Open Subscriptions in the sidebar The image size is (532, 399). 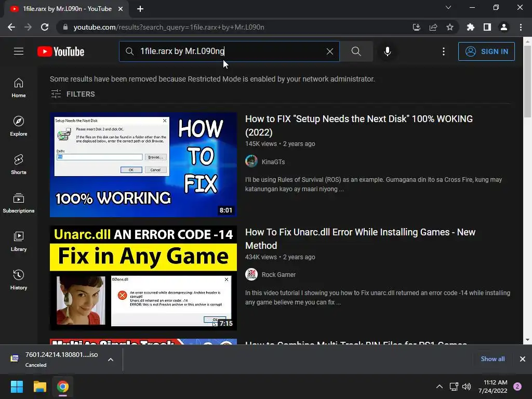tap(19, 203)
